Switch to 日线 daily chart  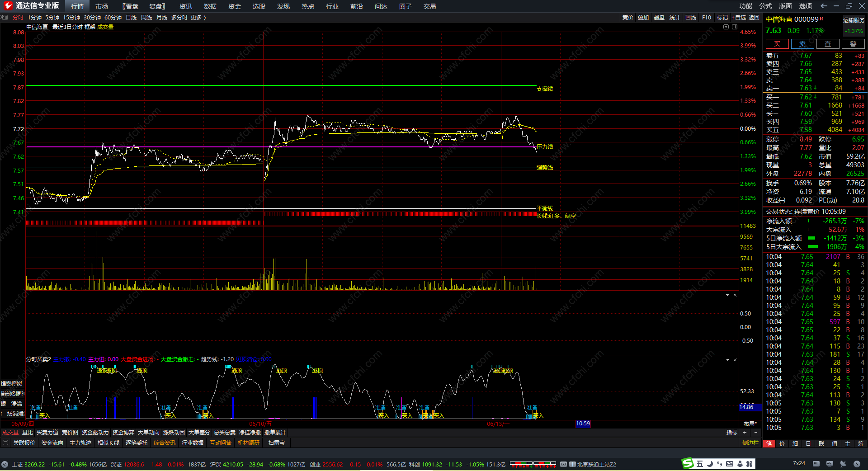(131, 18)
